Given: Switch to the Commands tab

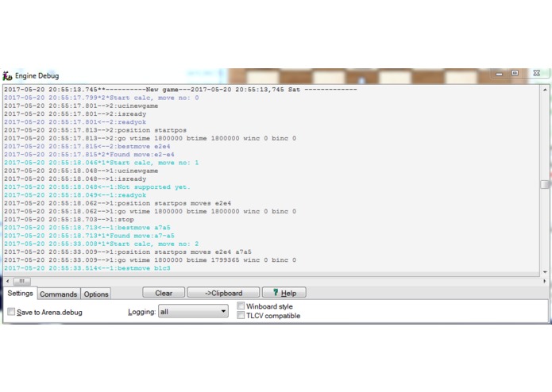Looking at the screenshot, I should pos(59,294).
